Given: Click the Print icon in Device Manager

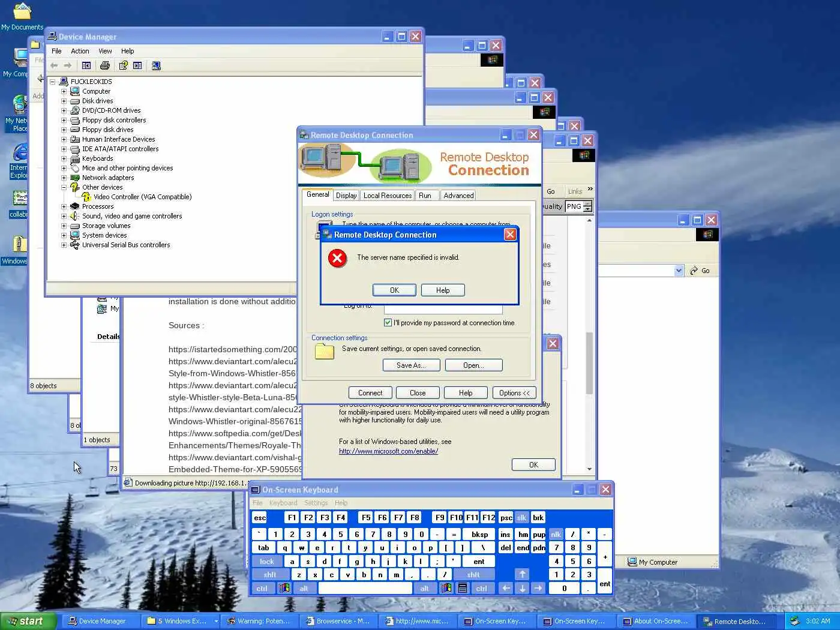Looking at the screenshot, I should tap(105, 65).
